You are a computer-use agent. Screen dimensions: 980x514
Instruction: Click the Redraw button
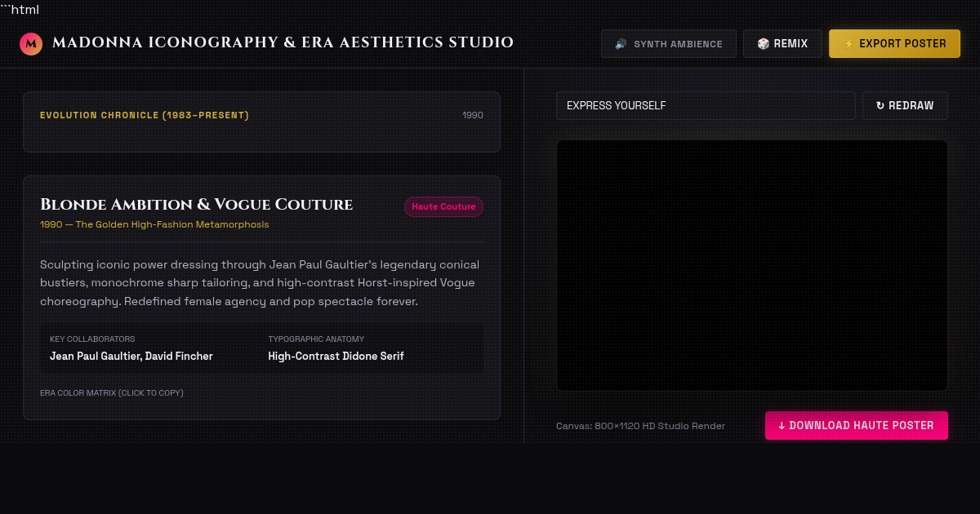coord(905,106)
